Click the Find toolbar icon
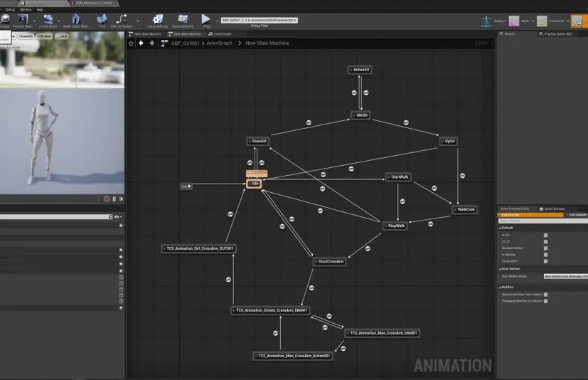 coord(102,19)
